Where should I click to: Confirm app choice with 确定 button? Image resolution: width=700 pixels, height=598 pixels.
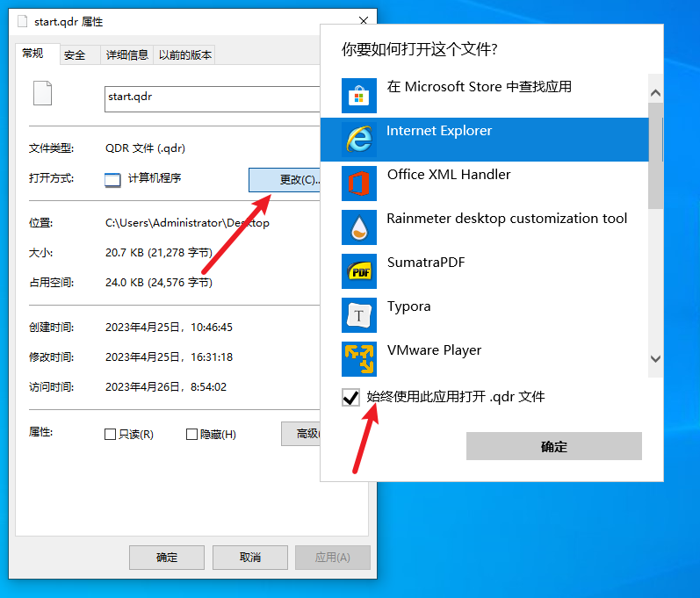[554, 446]
